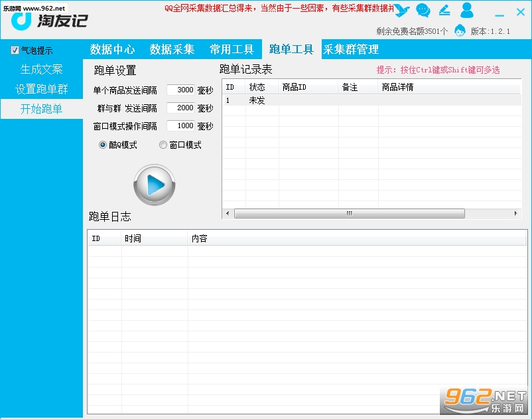This screenshot has height=419, width=532.
Task: Click the 单个商品发送间隔 field showing 3000
Action: point(181,90)
